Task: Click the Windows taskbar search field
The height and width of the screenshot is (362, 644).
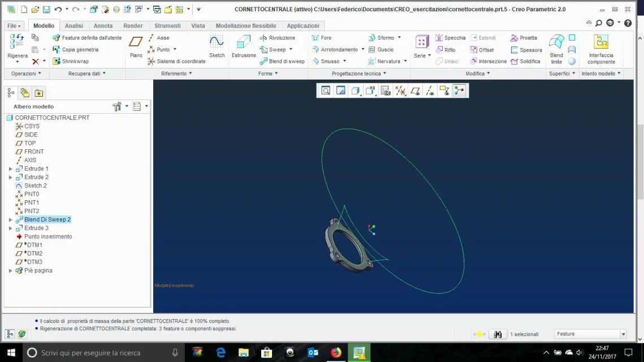Action: (x=103, y=352)
